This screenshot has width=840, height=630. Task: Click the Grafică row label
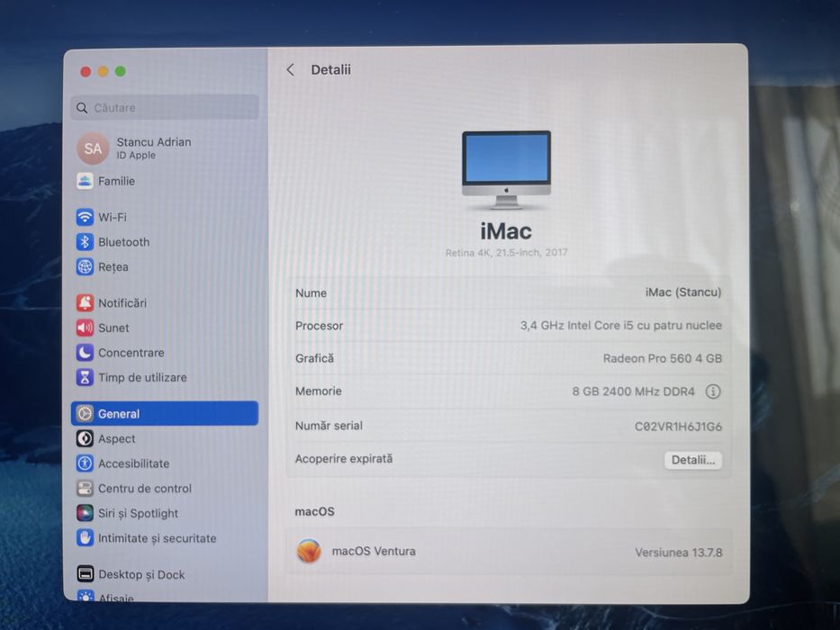(314, 358)
